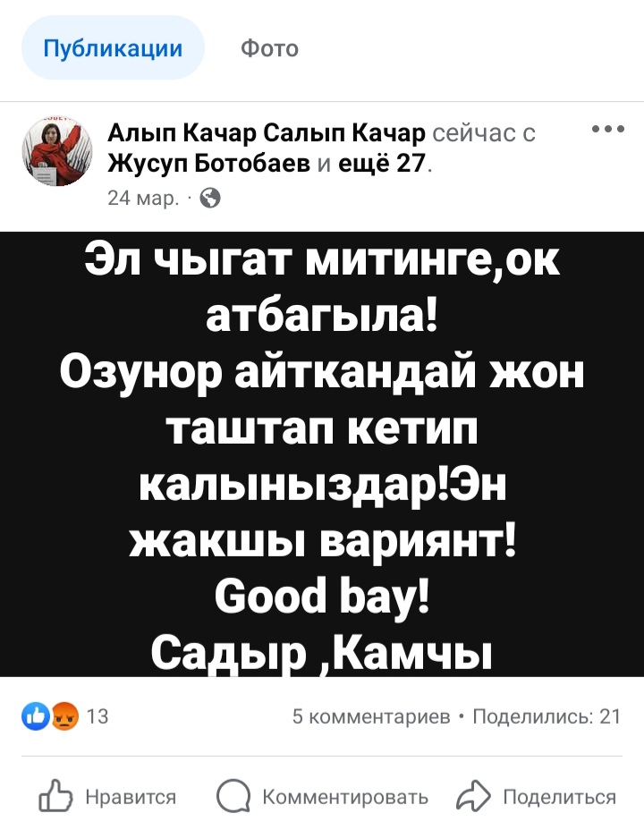Open the author's profile picture
The height and width of the screenshot is (830, 644).
pos(57,151)
